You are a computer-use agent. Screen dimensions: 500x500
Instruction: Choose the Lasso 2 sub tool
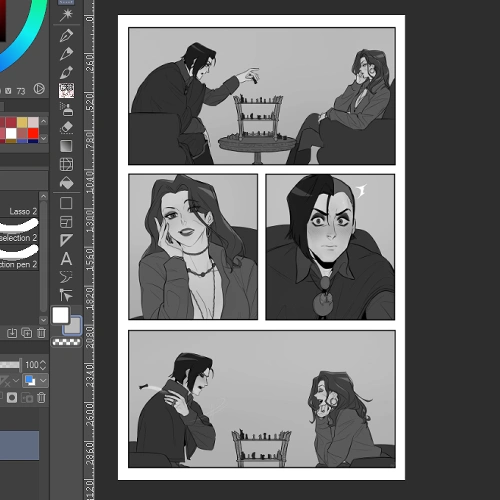pos(19,211)
